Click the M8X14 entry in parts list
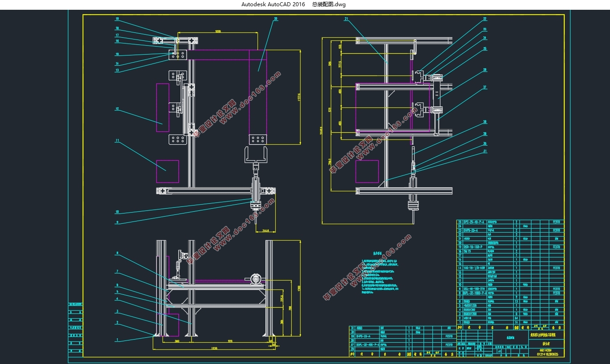This screenshot has height=364, width=610. pos(468,318)
